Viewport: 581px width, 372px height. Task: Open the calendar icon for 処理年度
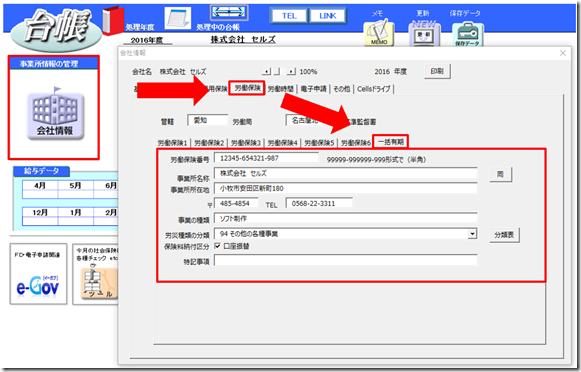tap(178, 18)
